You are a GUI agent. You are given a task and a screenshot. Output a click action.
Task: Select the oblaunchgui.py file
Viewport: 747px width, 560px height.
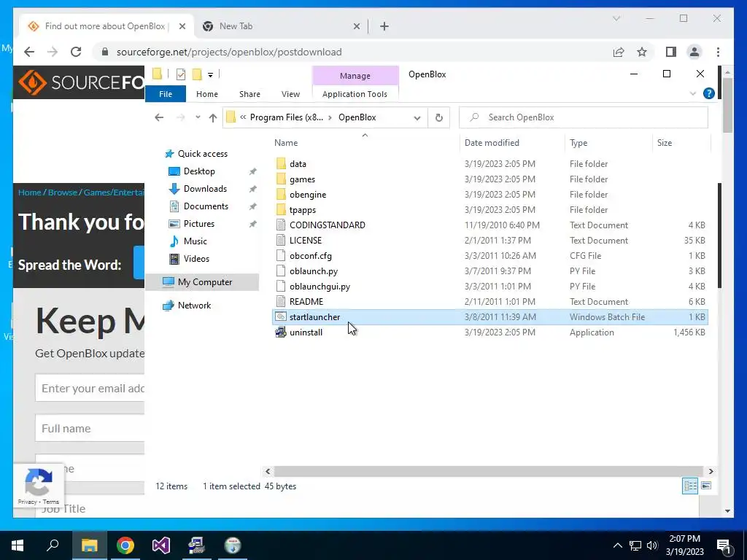[320, 287]
